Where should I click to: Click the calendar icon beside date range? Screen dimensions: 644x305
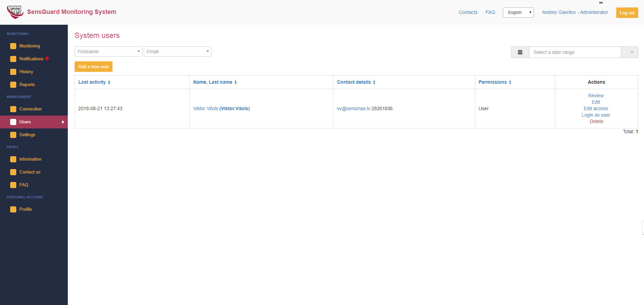click(x=520, y=52)
